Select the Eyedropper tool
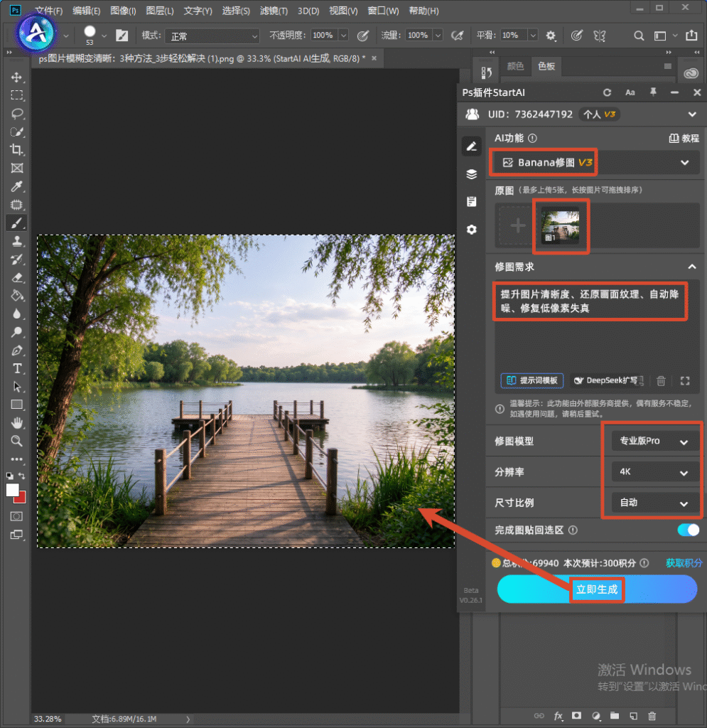Viewport: 707px width, 728px height. point(17,186)
